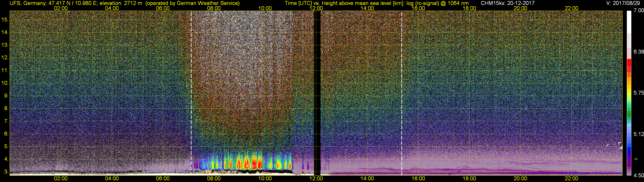Click the 'CHM15kx: 20-12-2017' date label

click(x=507, y=3)
